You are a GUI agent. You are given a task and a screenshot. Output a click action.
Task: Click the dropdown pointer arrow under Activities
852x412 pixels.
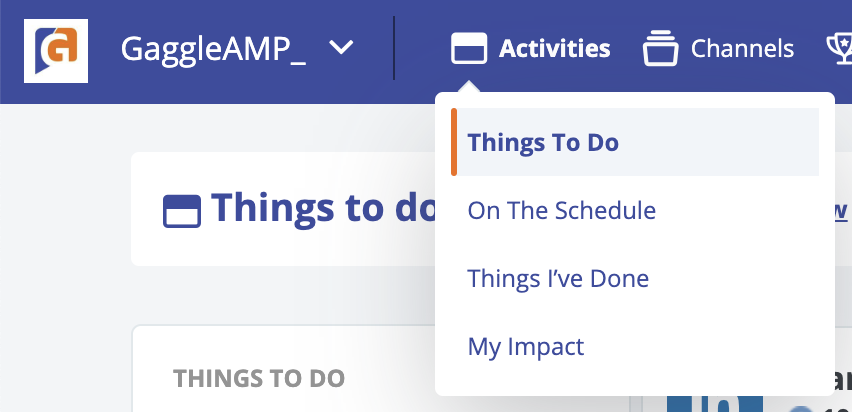(469, 87)
